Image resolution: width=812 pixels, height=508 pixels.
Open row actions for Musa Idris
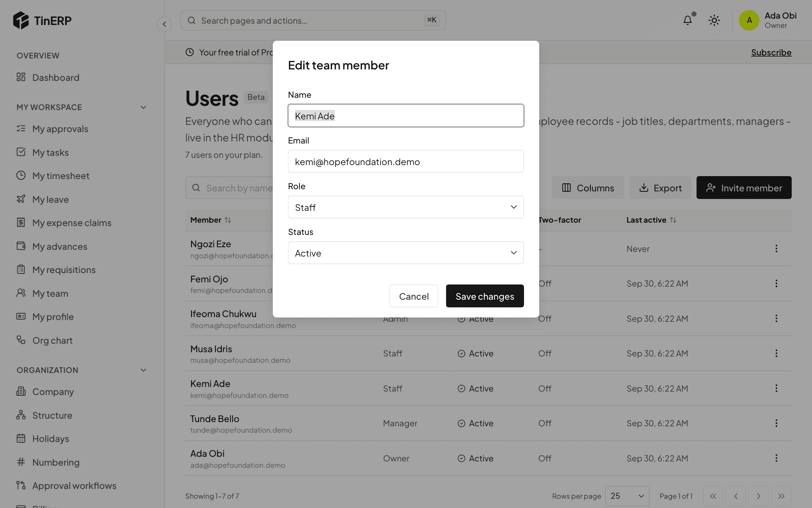point(776,353)
